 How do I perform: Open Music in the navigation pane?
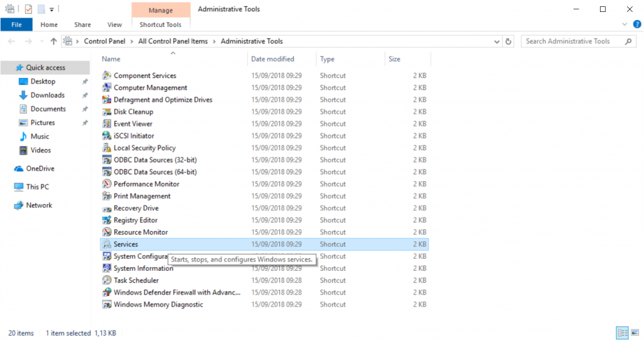pyautogui.click(x=40, y=137)
